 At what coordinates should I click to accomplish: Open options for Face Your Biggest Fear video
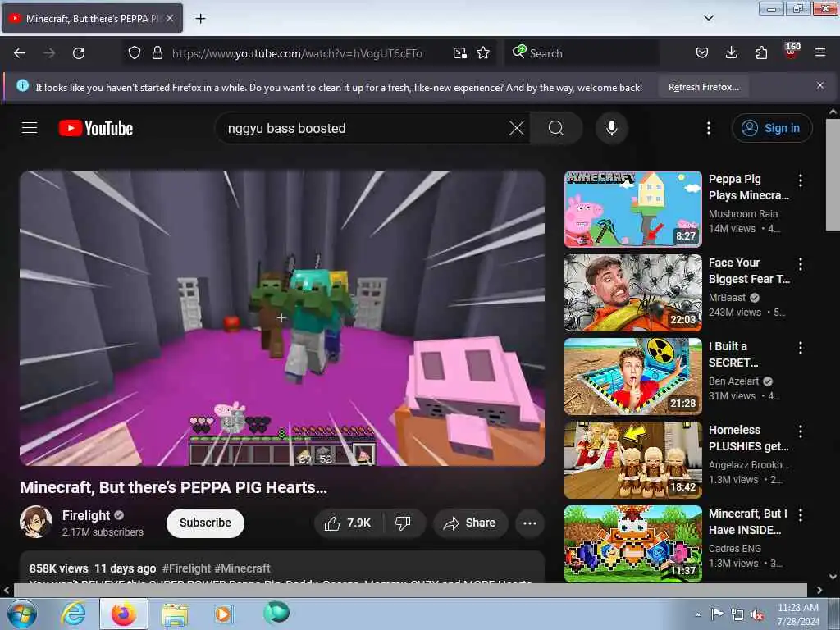tap(801, 263)
